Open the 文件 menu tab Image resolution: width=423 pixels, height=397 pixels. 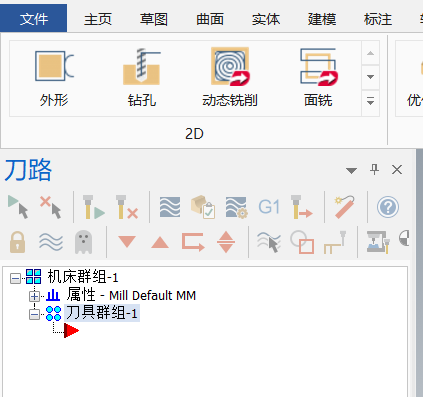coord(33,19)
